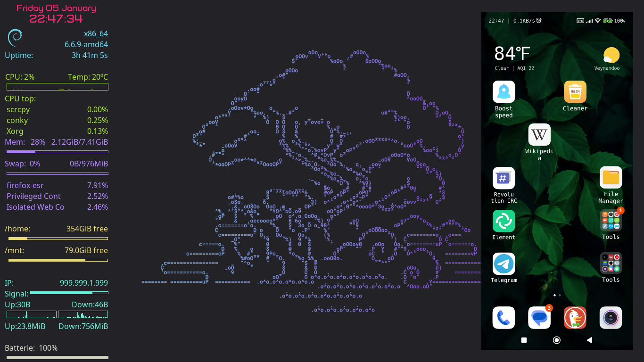Open the Element messenger app
The image size is (644, 362).
(x=504, y=221)
